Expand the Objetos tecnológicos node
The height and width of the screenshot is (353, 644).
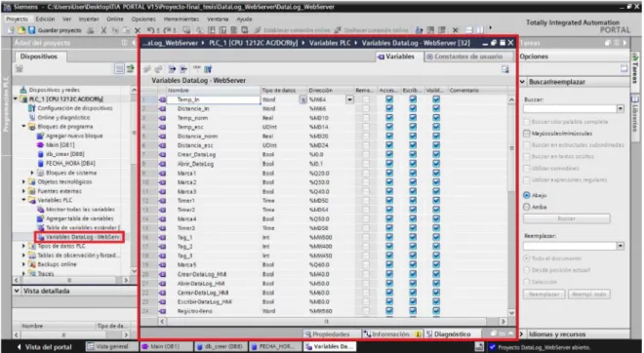click(x=23, y=181)
